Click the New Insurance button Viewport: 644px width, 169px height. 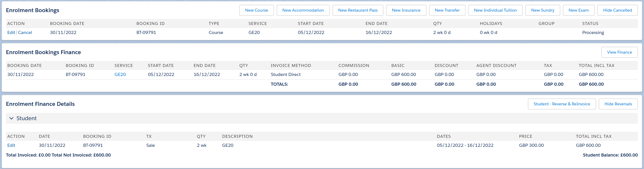click(x=406, y=10)
